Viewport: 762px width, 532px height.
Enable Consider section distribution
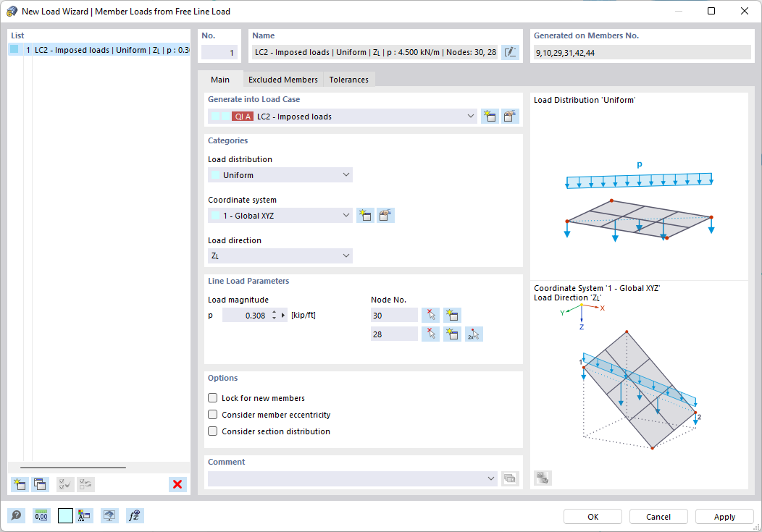point(213,431)
